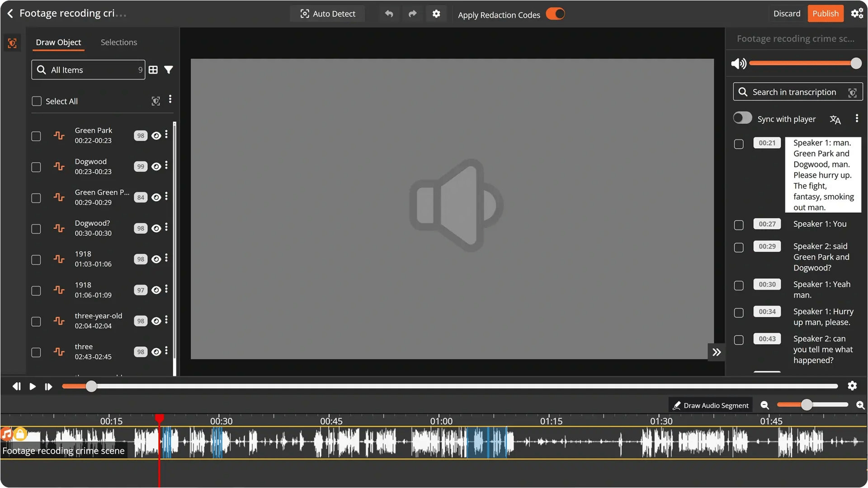Toggle Apply Redaction Codes switch

(x=555, y=14)
